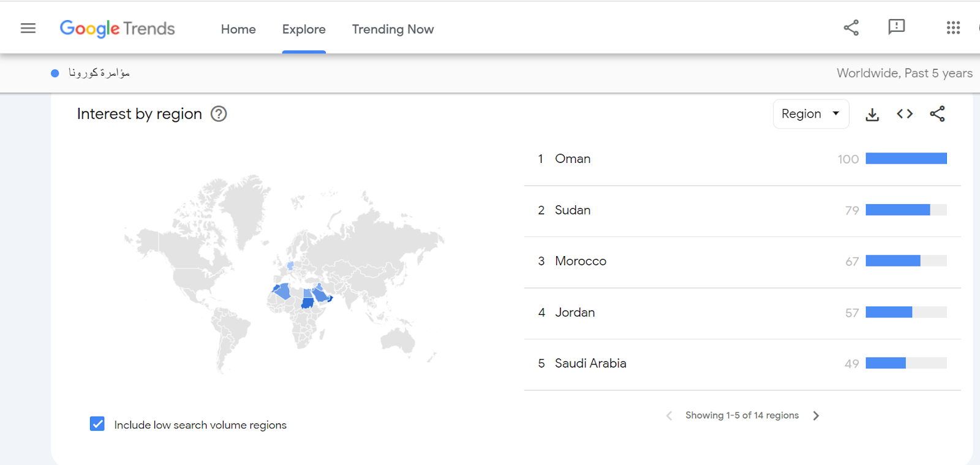Expand the Region dropdown
The width and height of the screenshot is (980, 465).
coord(810,114)
